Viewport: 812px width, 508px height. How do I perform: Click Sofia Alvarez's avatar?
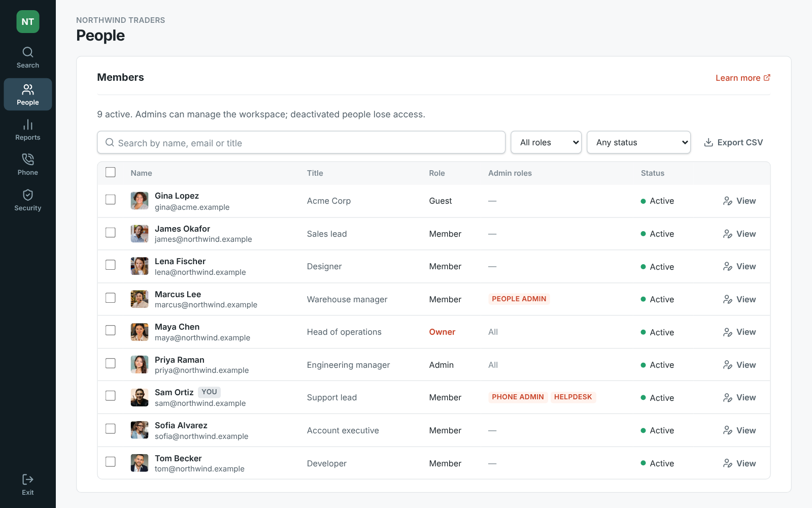point(140,430)
